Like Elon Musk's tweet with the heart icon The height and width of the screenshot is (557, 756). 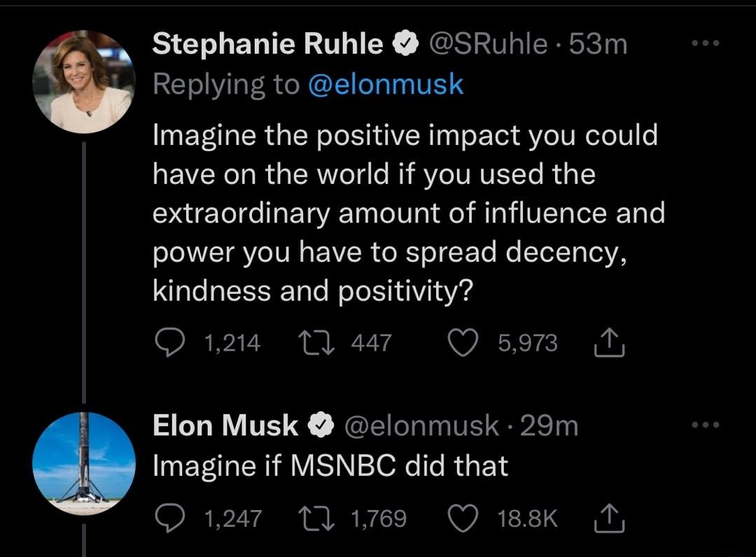coord(465,519)
